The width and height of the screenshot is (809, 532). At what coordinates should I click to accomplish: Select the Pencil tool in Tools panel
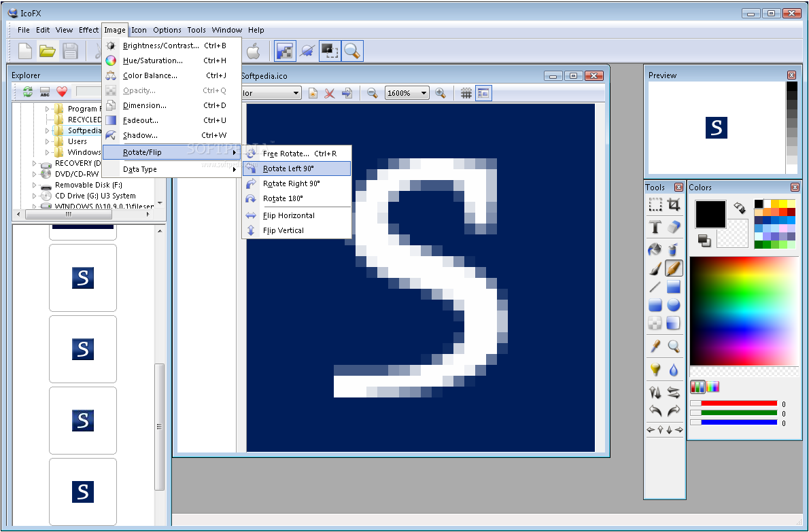pyautogui.click(x=673, y=268)
